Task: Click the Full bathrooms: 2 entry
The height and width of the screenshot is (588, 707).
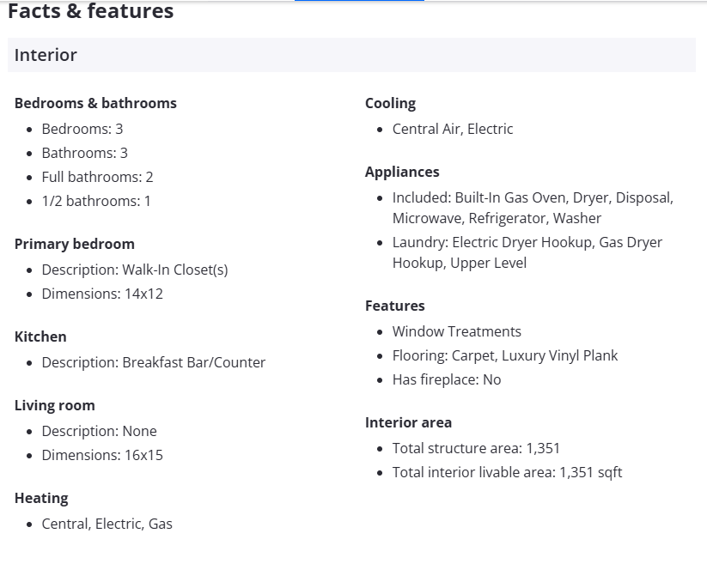Action: (x=97, y=177)
